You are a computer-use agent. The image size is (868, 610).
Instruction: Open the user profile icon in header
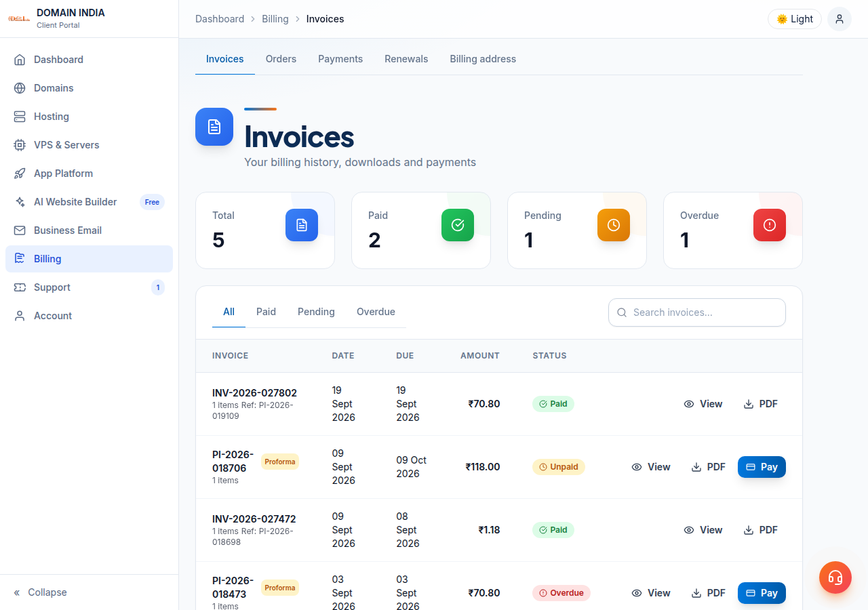[x=840, y=19]
